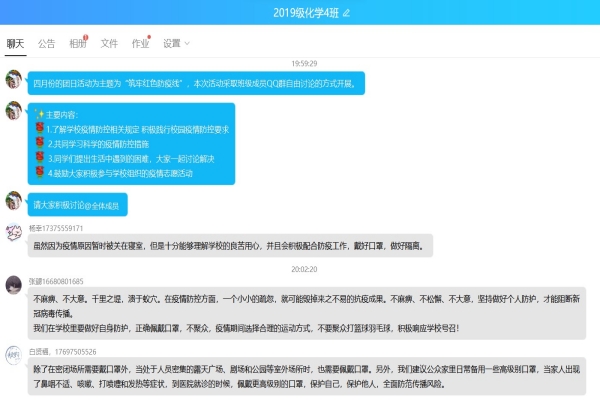Click the 设置 dropdown chevron arrow
This screenshot has height=400, width=600.
[x=187, y=43]
